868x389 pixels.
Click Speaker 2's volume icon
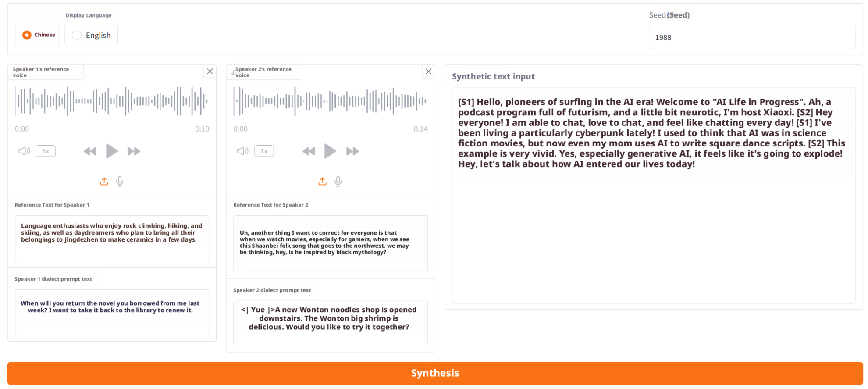click(242, 151)
